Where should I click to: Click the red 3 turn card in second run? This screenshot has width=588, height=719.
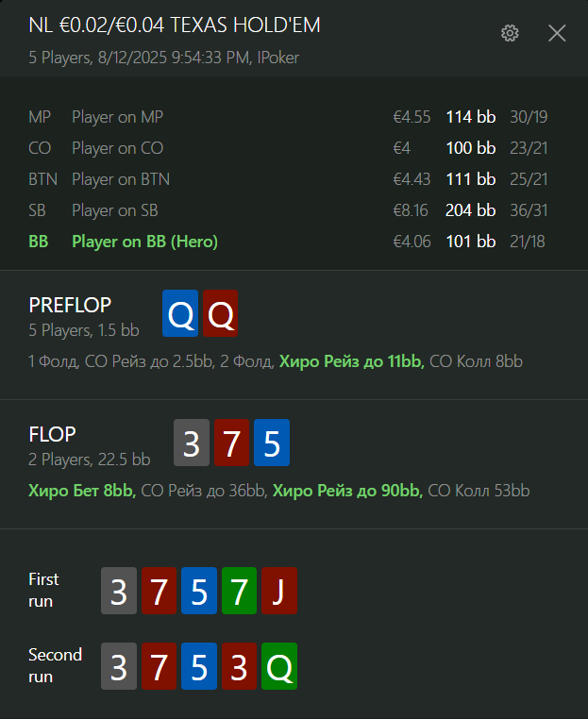(239, 666)
